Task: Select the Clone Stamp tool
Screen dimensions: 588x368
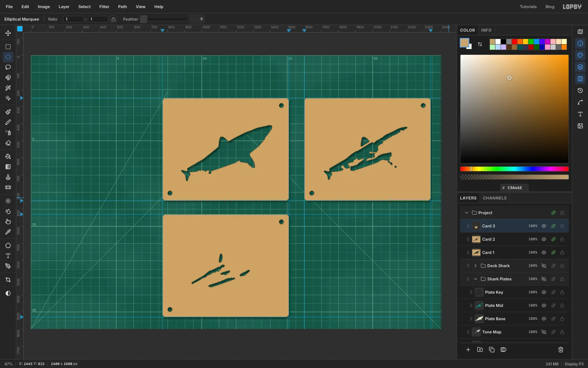Action: point(8,177)
